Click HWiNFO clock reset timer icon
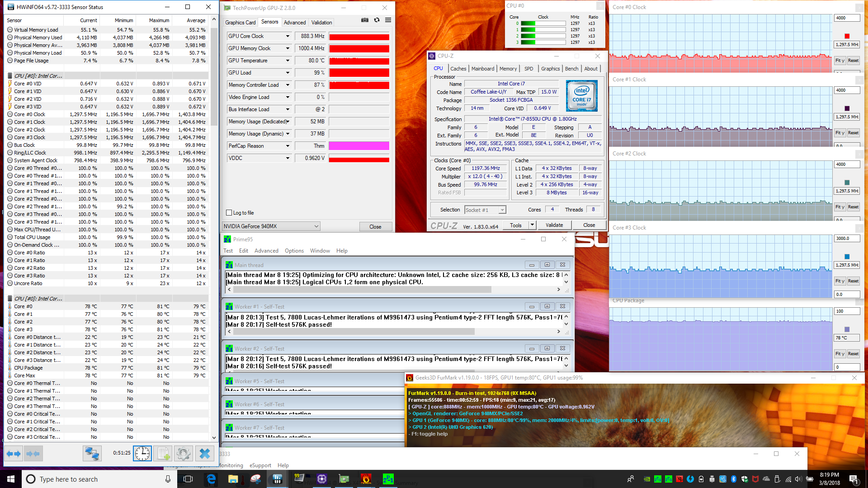This screenshot has height=488, width=868. pos(142,453)
